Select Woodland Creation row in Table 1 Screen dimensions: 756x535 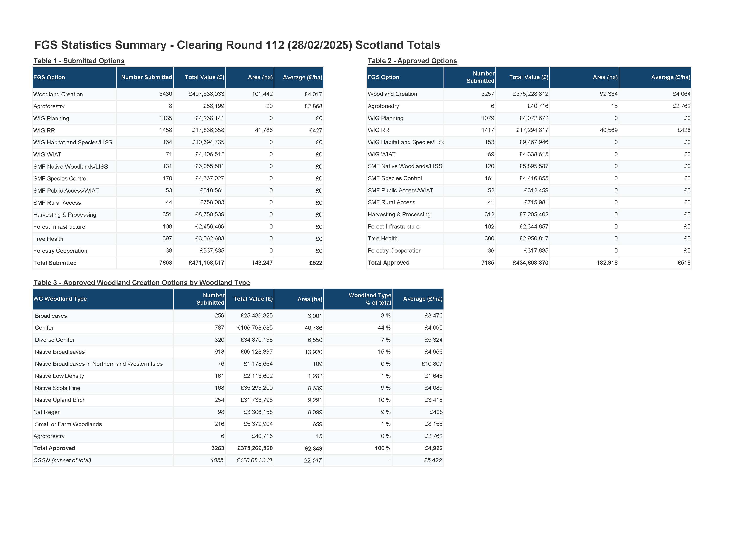58,94
